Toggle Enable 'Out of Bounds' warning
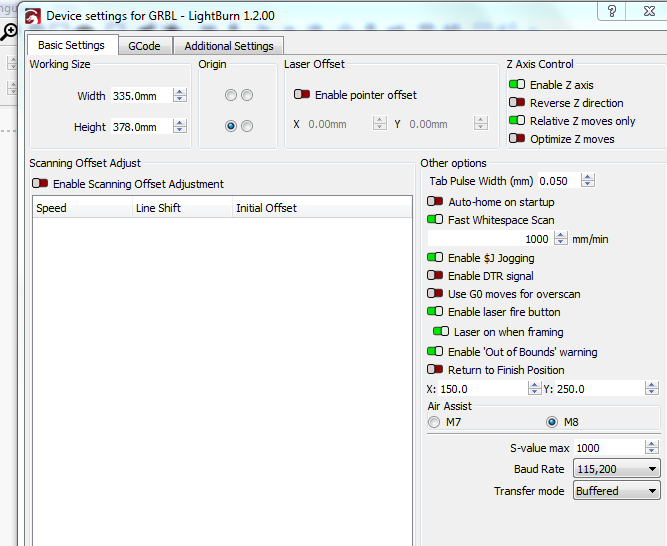This screenshot has height=546, width=667. [435, 351]
